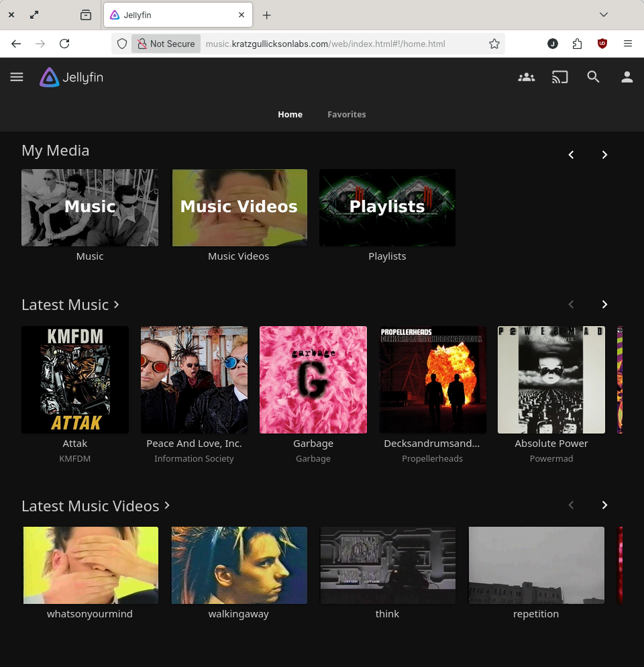The image size is (644, 667).
Task: Open the Music Videos library card
Action: [239, 207]
